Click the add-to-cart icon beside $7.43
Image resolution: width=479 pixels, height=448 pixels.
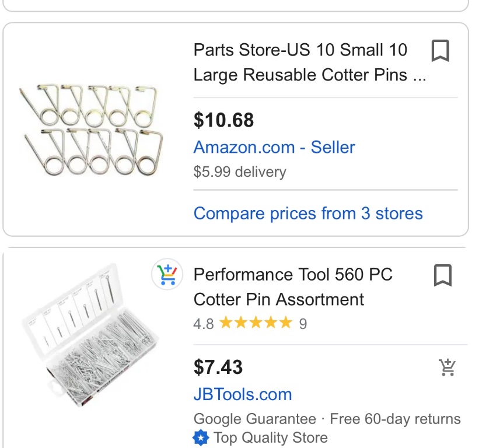[447, 367]
